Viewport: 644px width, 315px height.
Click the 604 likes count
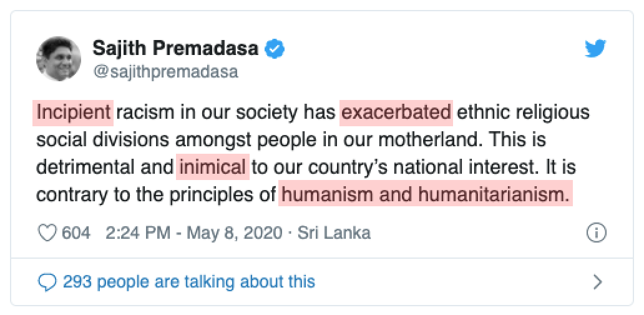(76, 233)
